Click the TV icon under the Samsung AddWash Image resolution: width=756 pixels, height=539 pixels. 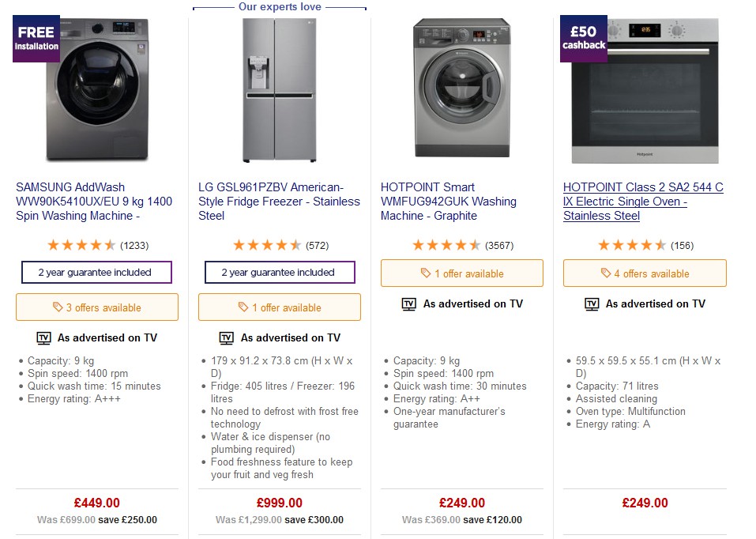(x=45, y=337)
